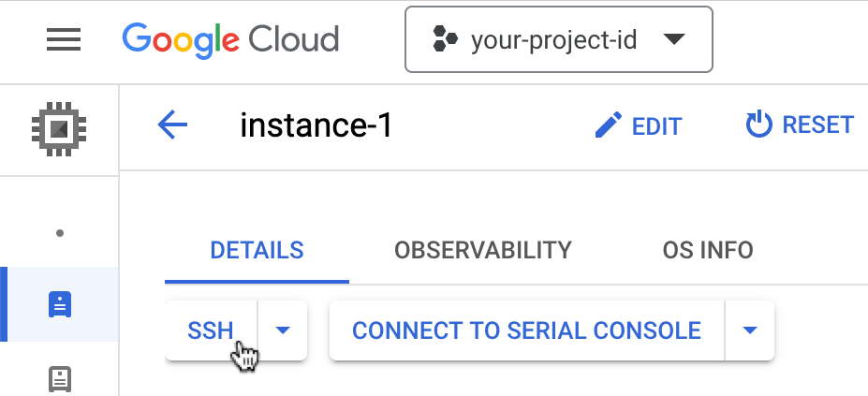Open the OS INFO tab
This screenshot has width=868, height=396.
[707, 251]
